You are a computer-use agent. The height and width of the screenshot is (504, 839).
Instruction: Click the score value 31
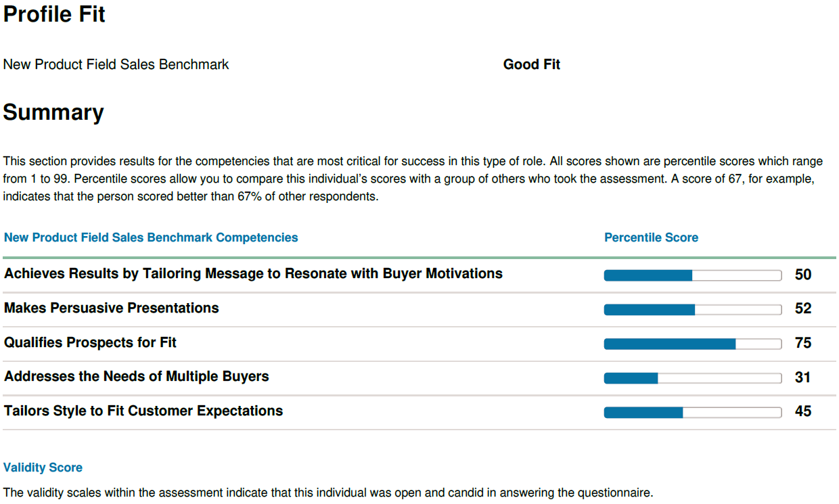pos(803,377)
